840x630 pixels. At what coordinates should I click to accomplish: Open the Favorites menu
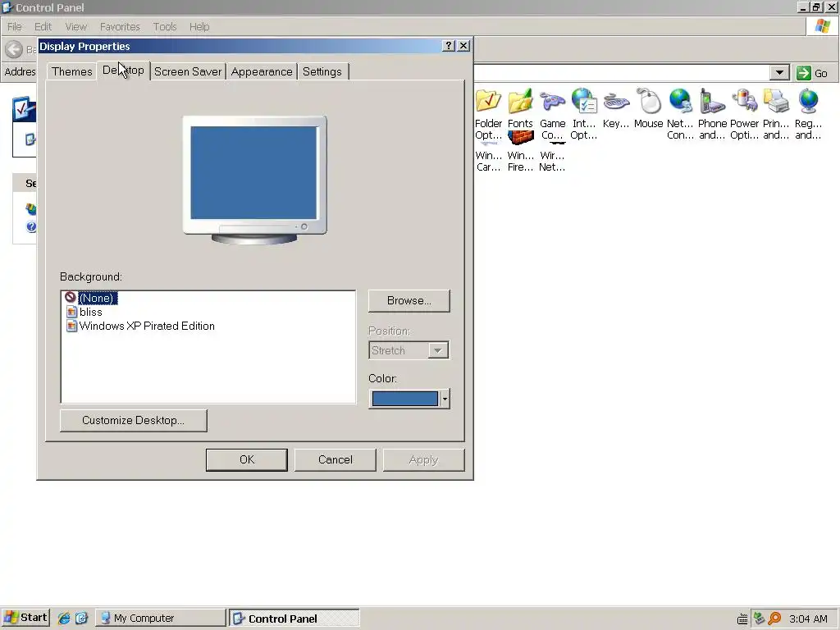click(120, 26)
